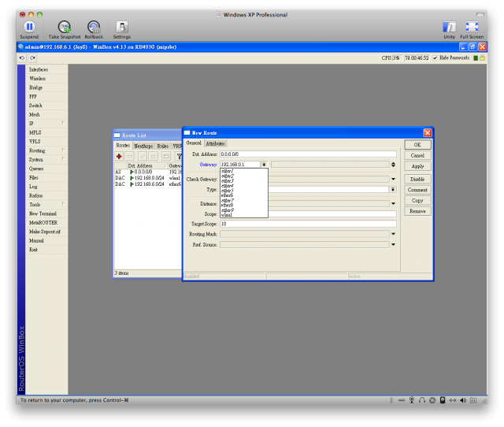This screenshot has height=427, width=504.
Task: Click the comment icon in Route List toolbar
Action: click(x=166, y=156)
